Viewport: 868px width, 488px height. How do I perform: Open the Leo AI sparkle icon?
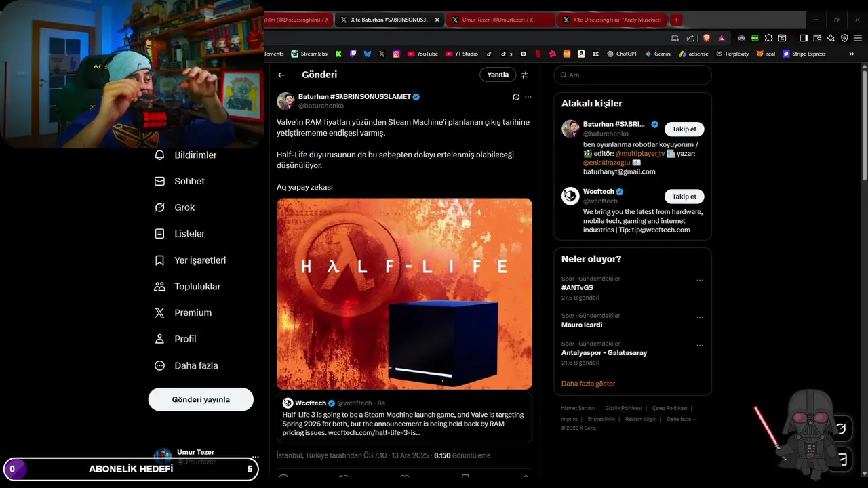(831, 38)
